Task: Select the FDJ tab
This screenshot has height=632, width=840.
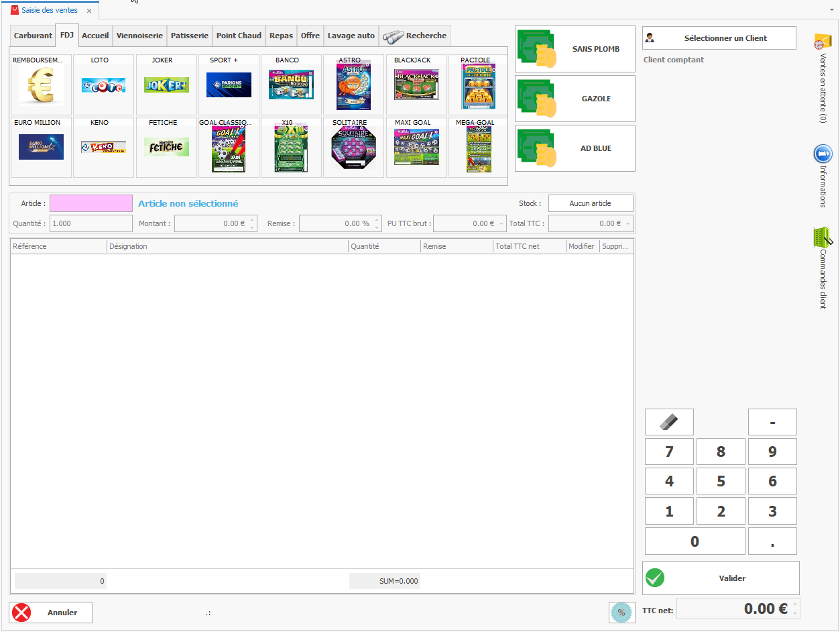Action: coord(67,35)
